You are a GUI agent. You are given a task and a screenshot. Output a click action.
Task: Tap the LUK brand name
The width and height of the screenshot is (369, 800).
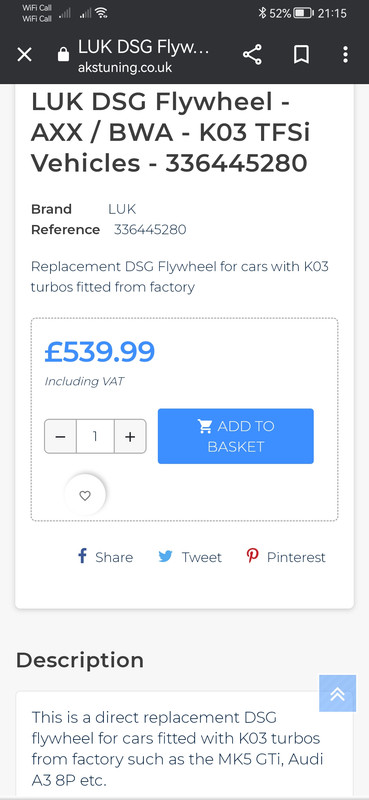coord(122,209)
